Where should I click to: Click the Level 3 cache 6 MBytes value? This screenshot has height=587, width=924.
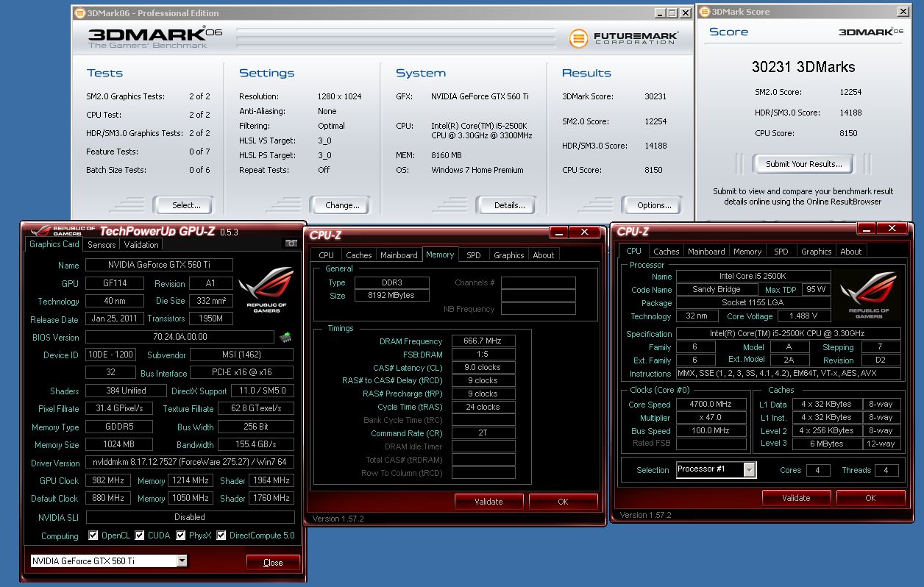[x=827, y=444]
